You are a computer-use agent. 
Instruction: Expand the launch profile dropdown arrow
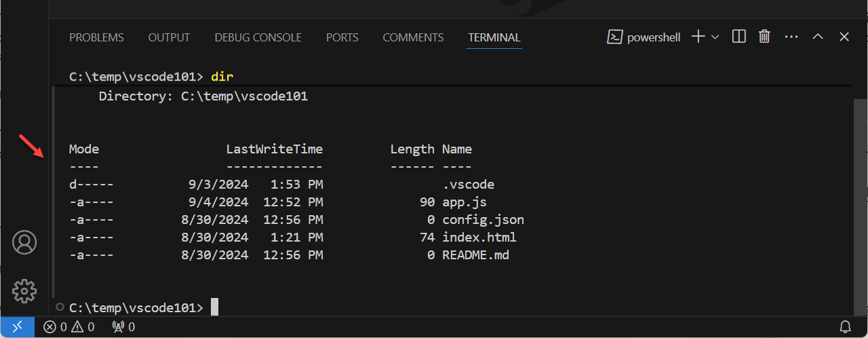coord(715,37)
